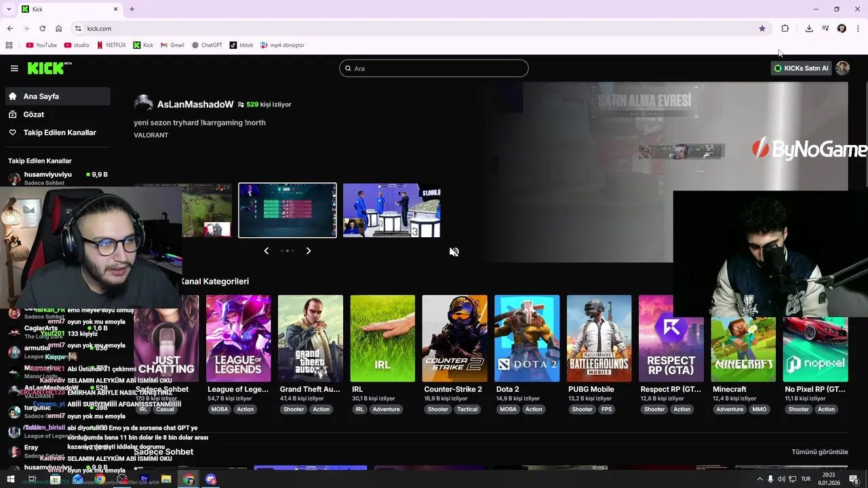
Task: Open the Dota 2 category card
Action: click(527, 338)
